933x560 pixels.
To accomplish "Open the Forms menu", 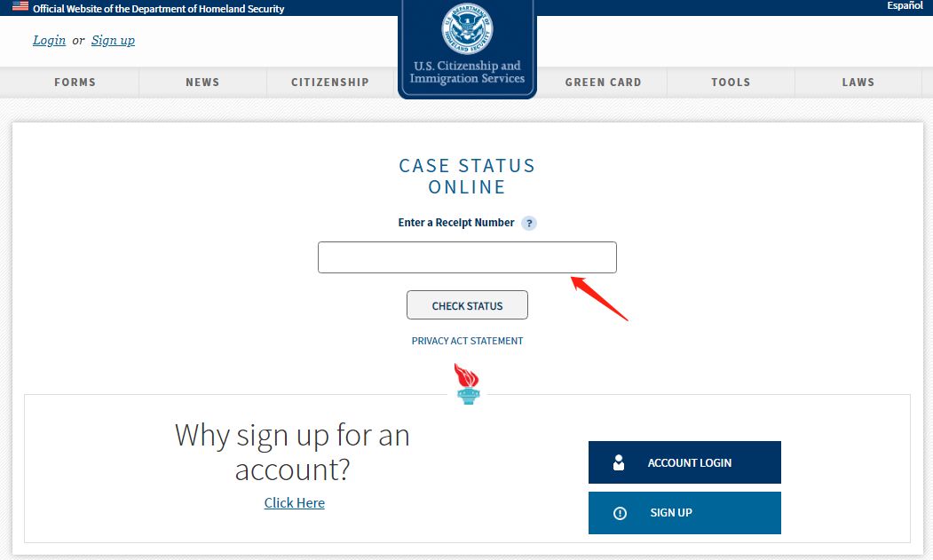I will click(75, 83).
